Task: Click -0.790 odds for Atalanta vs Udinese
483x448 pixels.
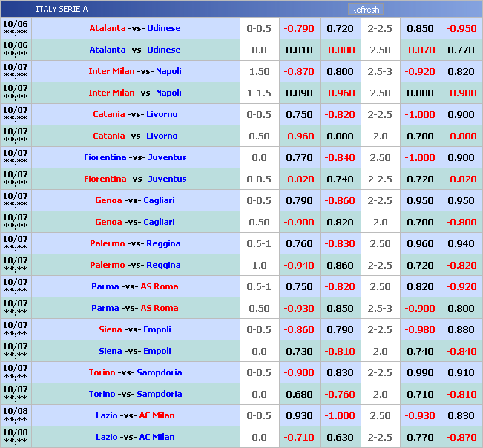Action: [299, 29]
